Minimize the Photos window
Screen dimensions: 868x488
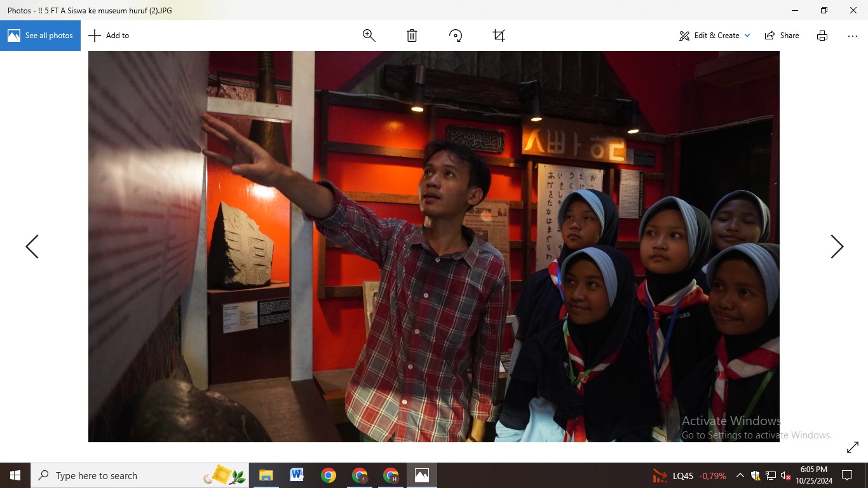795,10
